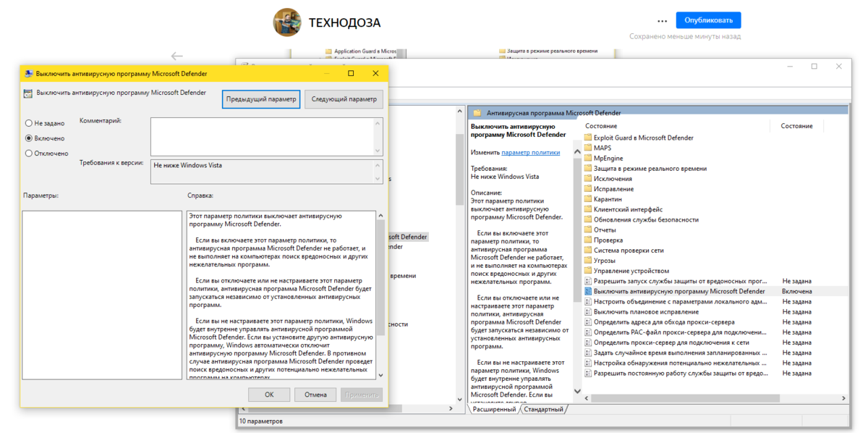Image resolution: width=868 pixels, height=433 pixels.
Task: Select the Управление устройством folder icon
Action: 588,271
